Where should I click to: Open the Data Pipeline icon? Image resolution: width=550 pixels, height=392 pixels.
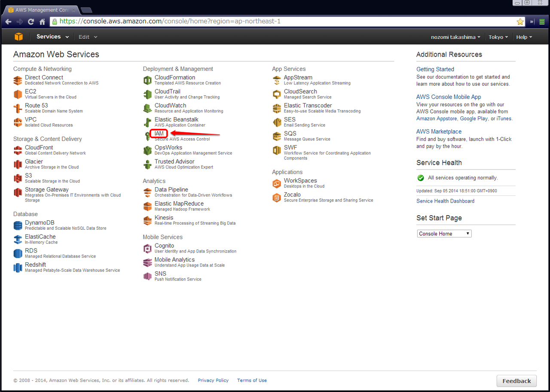147,192
